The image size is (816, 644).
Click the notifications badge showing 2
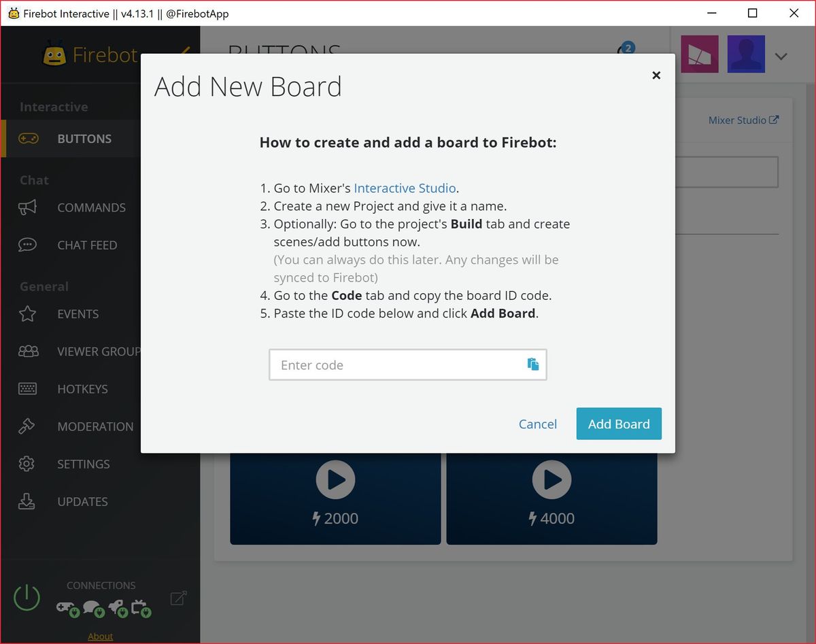626,48
